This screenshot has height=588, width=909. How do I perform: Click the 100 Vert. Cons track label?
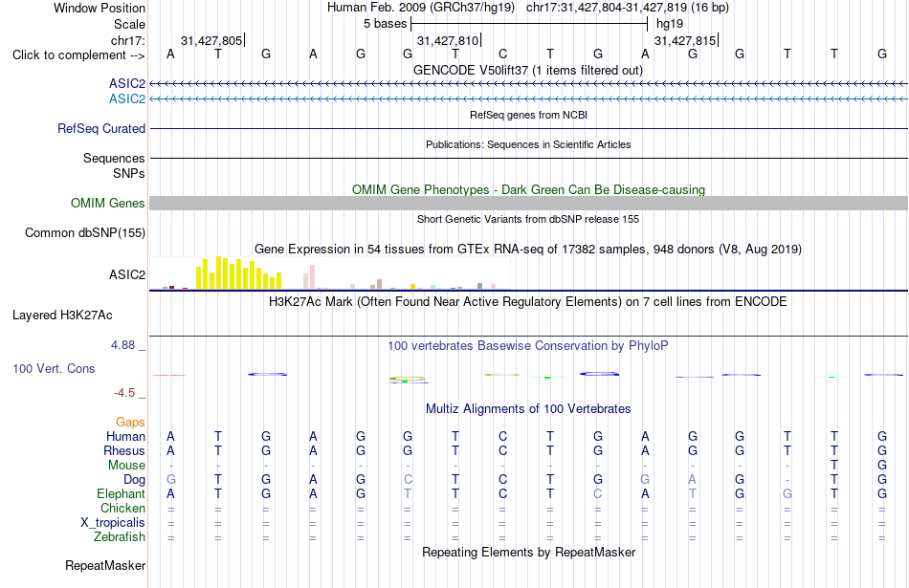(x=54, y=368)
